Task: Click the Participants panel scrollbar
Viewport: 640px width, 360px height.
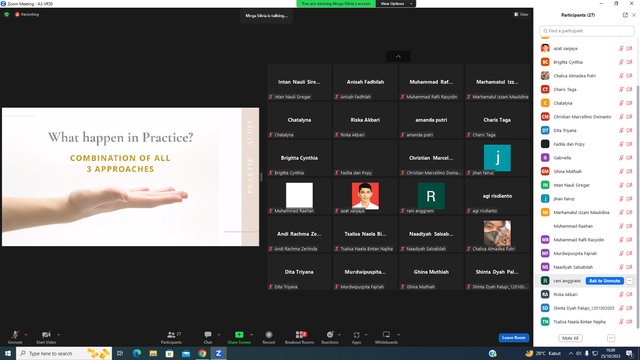Action: (638, 207)
